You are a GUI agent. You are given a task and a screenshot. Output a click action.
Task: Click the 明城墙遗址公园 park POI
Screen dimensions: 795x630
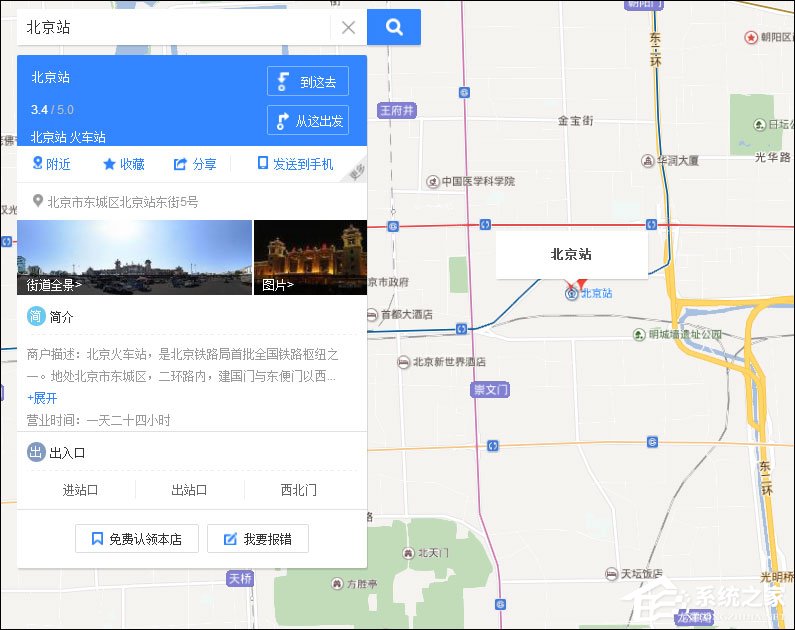(x=677, y=334)
